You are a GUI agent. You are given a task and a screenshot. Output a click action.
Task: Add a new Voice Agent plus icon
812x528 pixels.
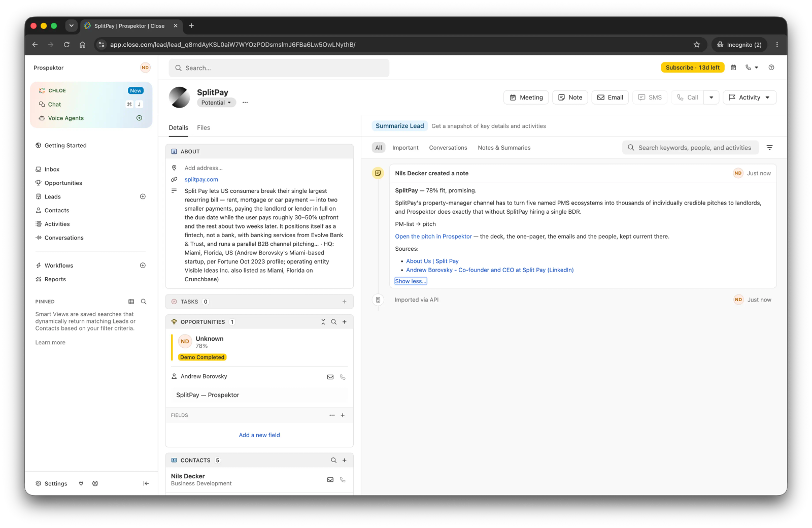(140, 118)
